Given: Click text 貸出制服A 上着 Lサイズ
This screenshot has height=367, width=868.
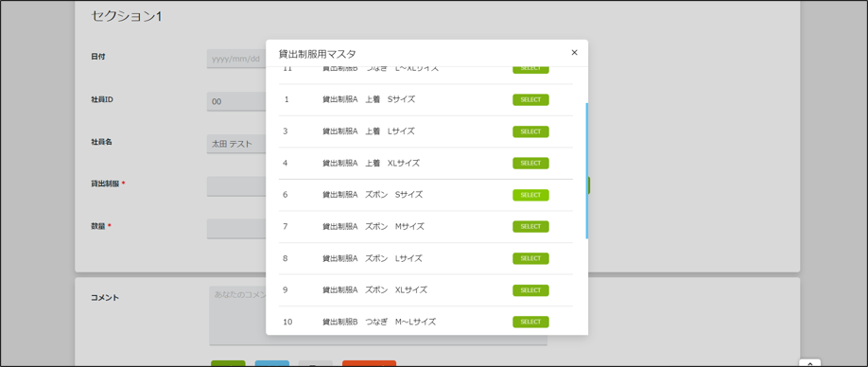Looking at the screenshot, I should tap(369, 131).
